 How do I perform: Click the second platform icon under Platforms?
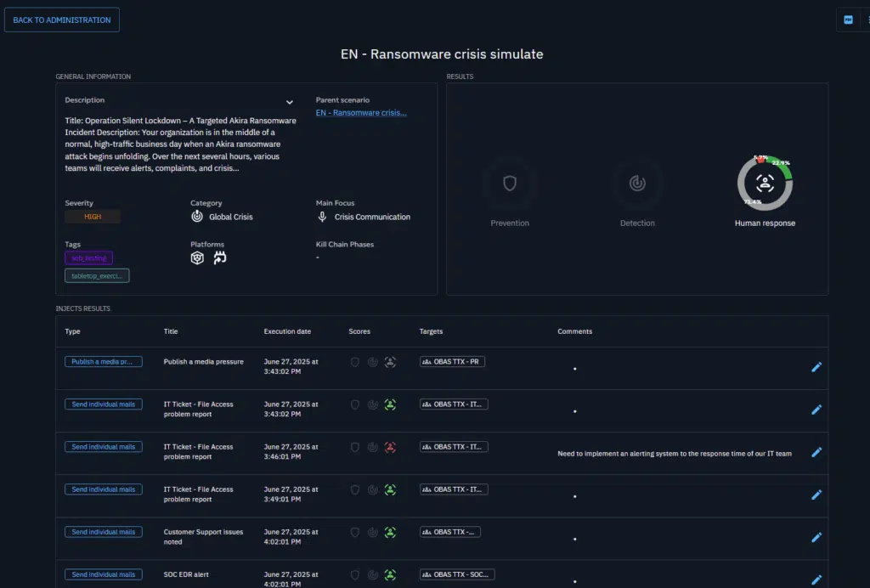[220, 258]
